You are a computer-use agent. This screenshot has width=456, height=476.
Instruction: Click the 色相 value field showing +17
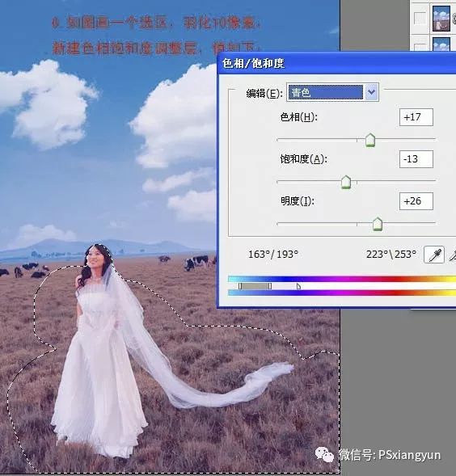click(416, 117)
